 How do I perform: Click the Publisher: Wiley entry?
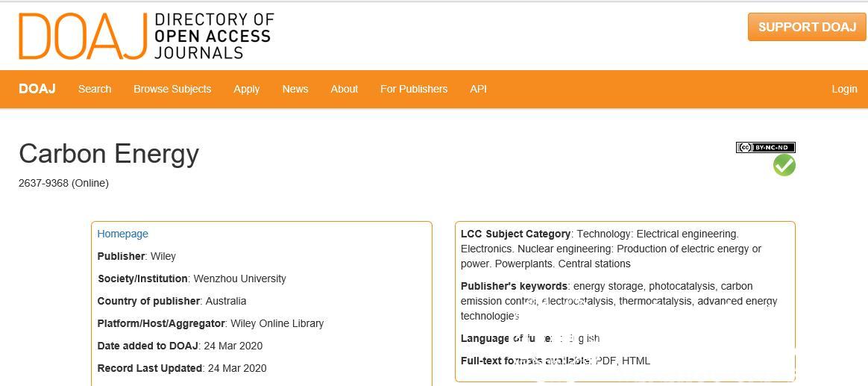[x=136, y=256]
